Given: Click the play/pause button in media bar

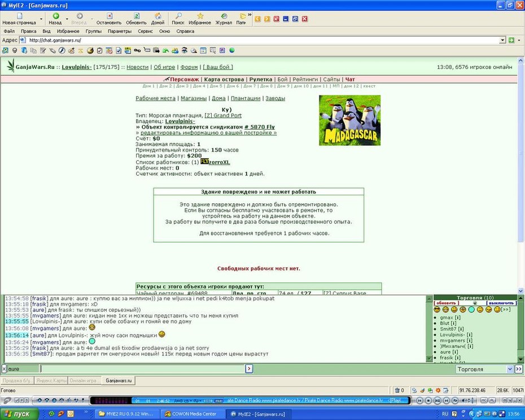Looking at the screenshot, I should 438,400.
